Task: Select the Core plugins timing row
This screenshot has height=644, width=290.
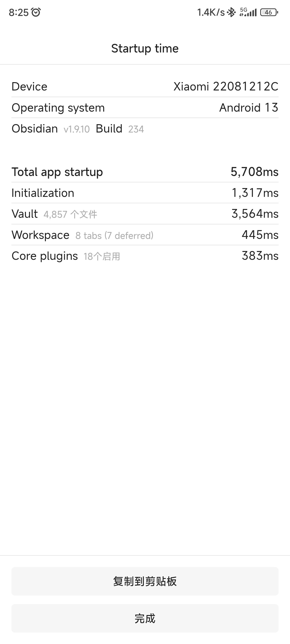Action: click(x=145, y=256)
